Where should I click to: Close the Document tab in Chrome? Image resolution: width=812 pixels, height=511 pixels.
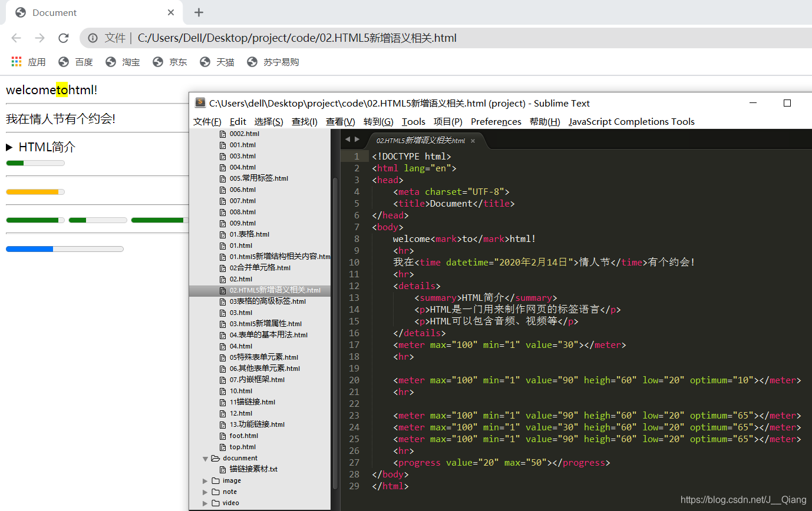(171, 12)
